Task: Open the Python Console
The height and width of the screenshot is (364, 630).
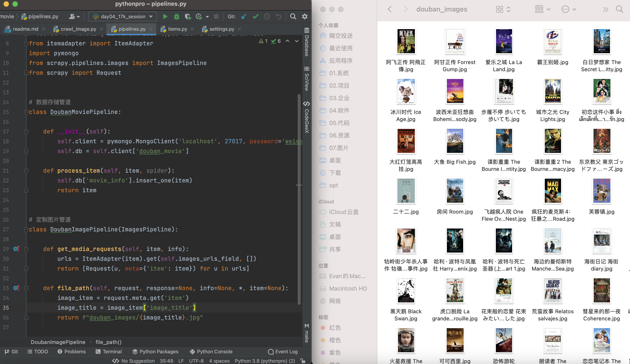Action: pos(211,352)
